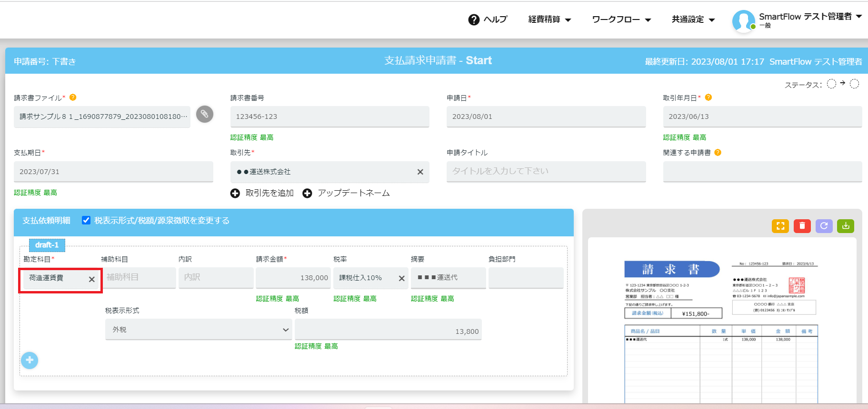Toggle 税表示形式/税額/源泉徴収を変更する checkbox

[x=86, y=220]
